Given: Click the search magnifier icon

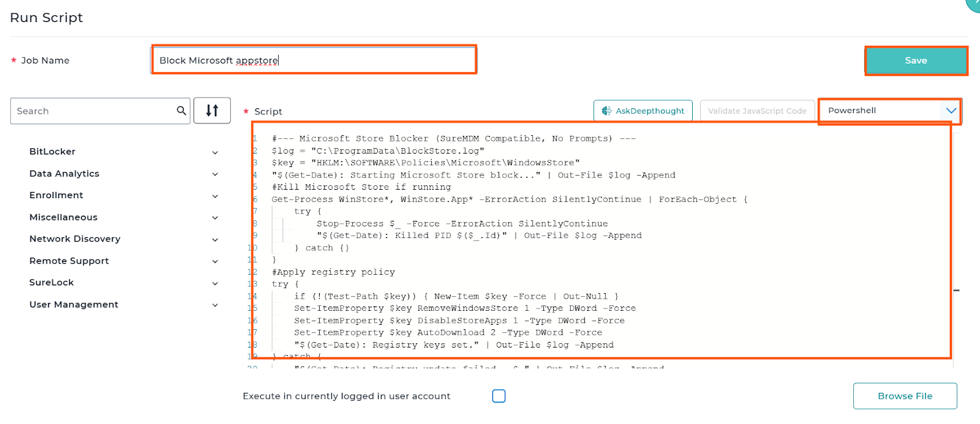Looking at the screenshot, I should coord(181,111).
